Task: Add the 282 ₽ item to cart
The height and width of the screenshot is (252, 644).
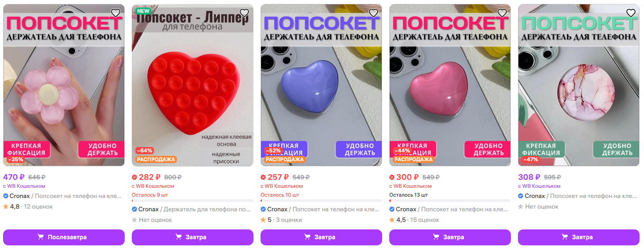Action: point(192,237)
